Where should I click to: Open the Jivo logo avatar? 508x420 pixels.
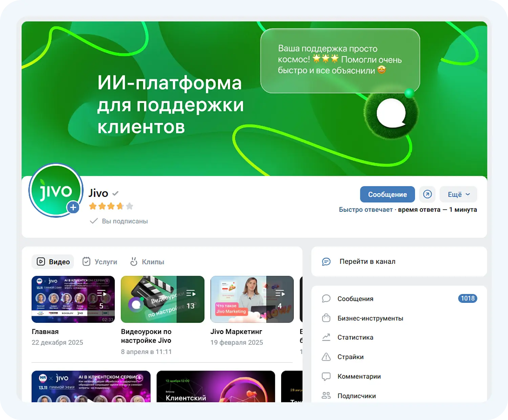coord(56,191)
